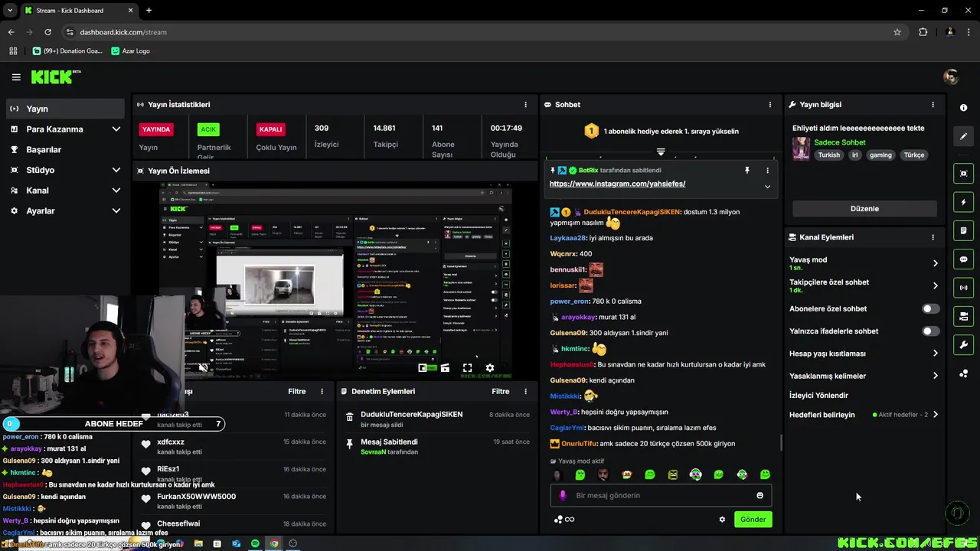Open a new browser tab

click(x=149, y=11)
